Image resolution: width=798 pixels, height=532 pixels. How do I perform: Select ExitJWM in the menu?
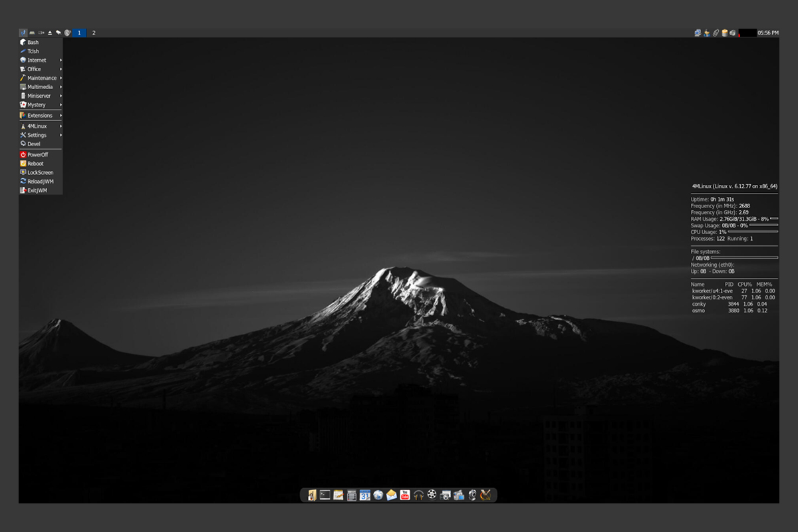coord(41,190)
